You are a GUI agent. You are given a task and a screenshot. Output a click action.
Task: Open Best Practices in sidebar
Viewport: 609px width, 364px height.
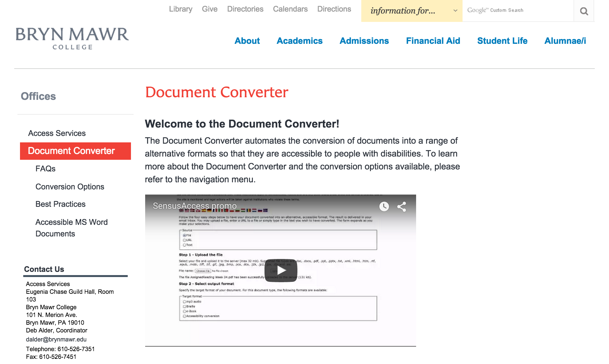tap(60, 204)
